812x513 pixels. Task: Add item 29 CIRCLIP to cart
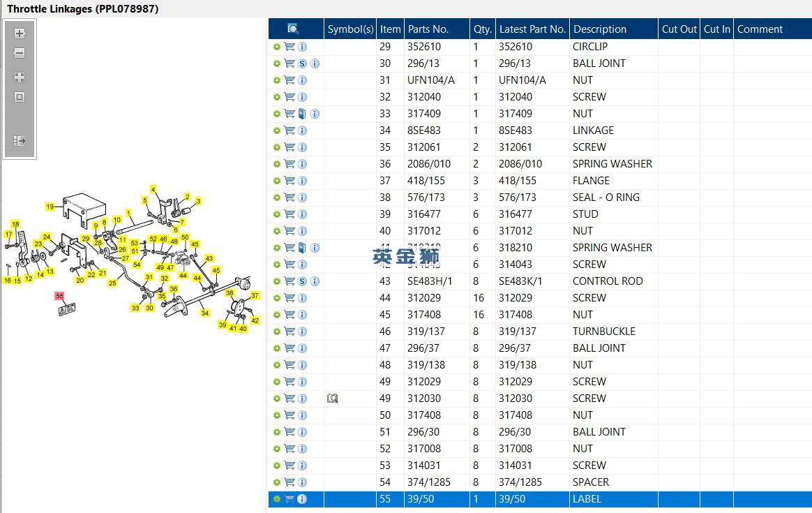point(290,47)
